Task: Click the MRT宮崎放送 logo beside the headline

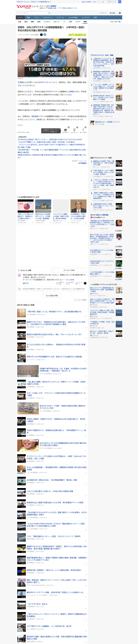Action: pos(77,35)
